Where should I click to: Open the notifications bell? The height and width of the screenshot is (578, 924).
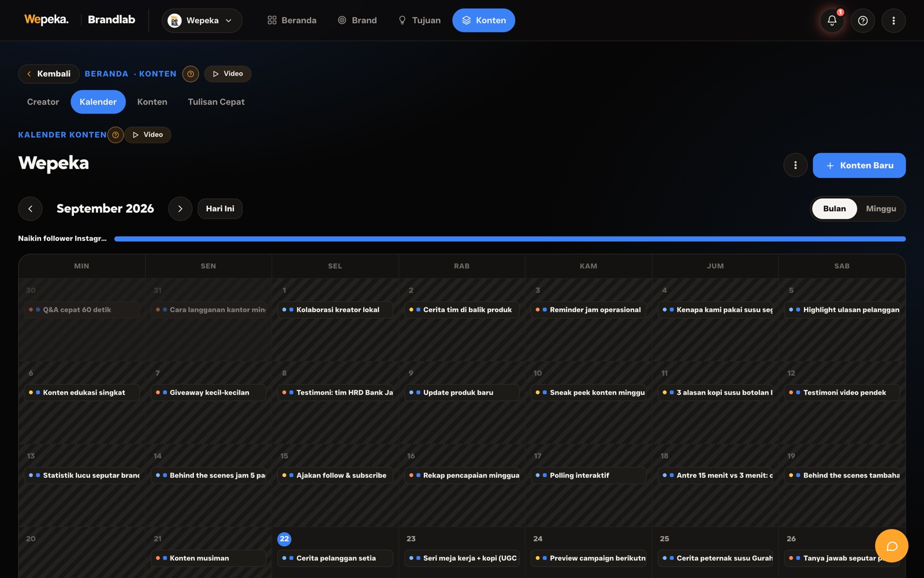[x=832, y=20]
